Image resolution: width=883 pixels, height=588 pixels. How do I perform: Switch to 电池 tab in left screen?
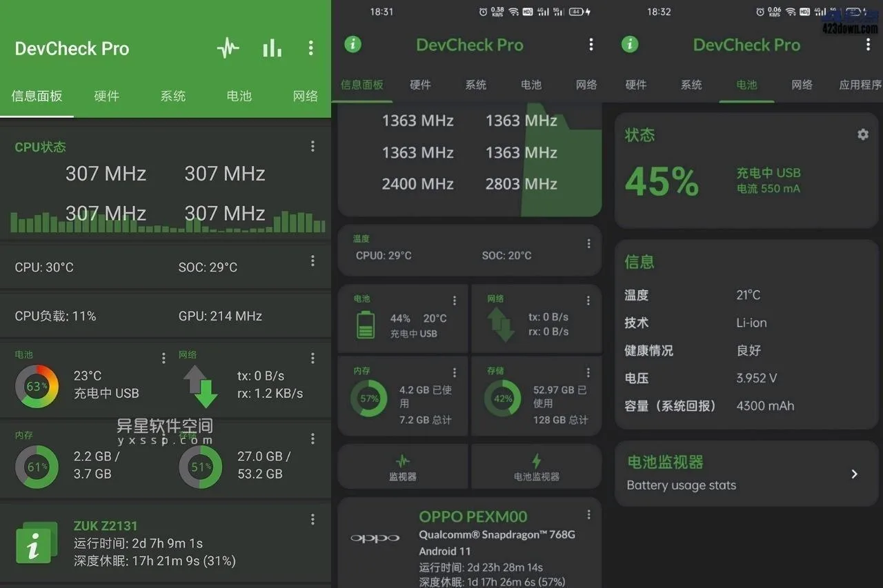pos(239,96)
